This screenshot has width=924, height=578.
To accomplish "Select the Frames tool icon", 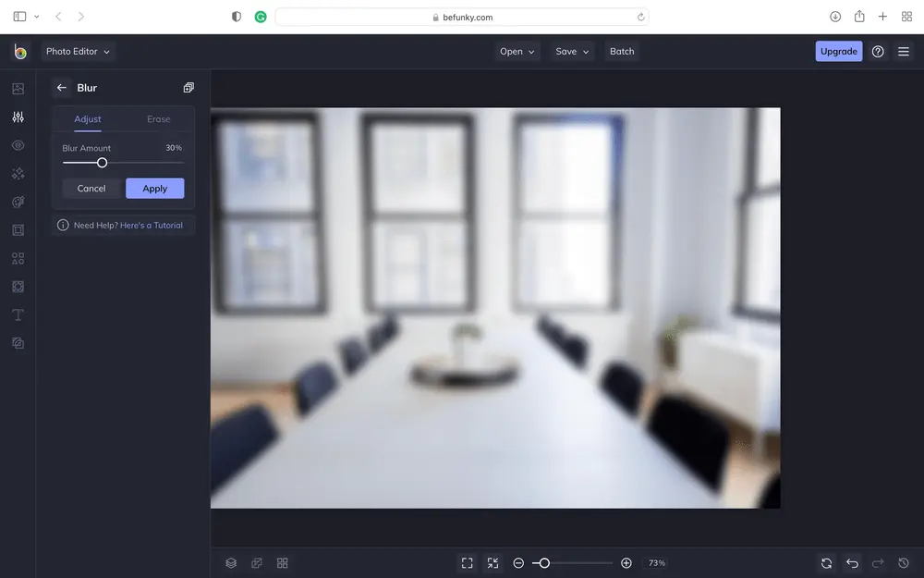I will tap(18, 229).
